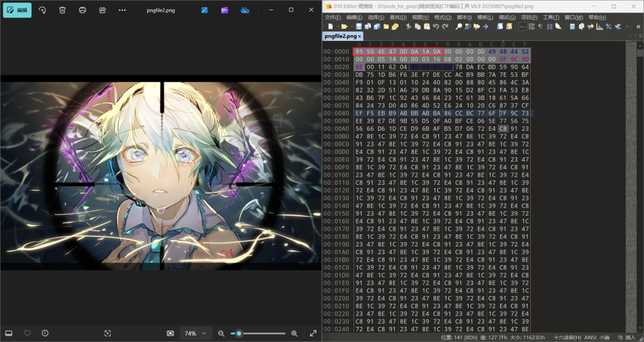Click the 编辑 edit button in Photos
Screen dimensions: 644x342
pos(17,10)
